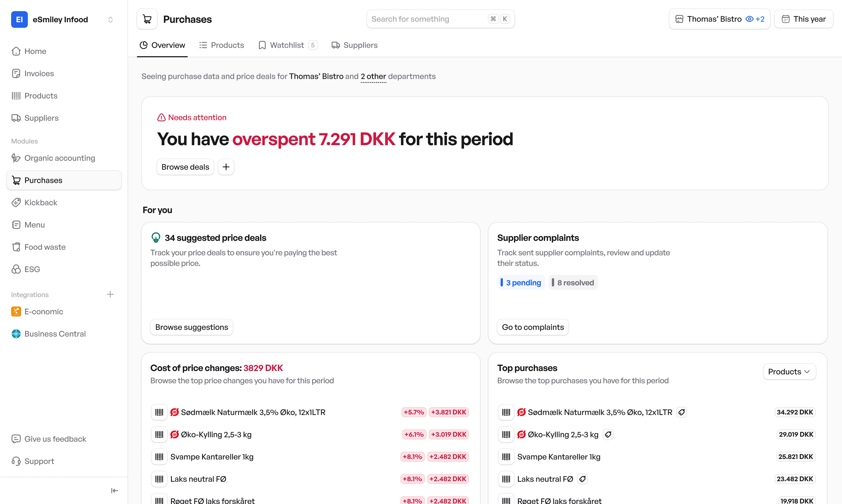The image size is (842, 504).
Task: Open the Kickback module
Action: tap(40, 202)
